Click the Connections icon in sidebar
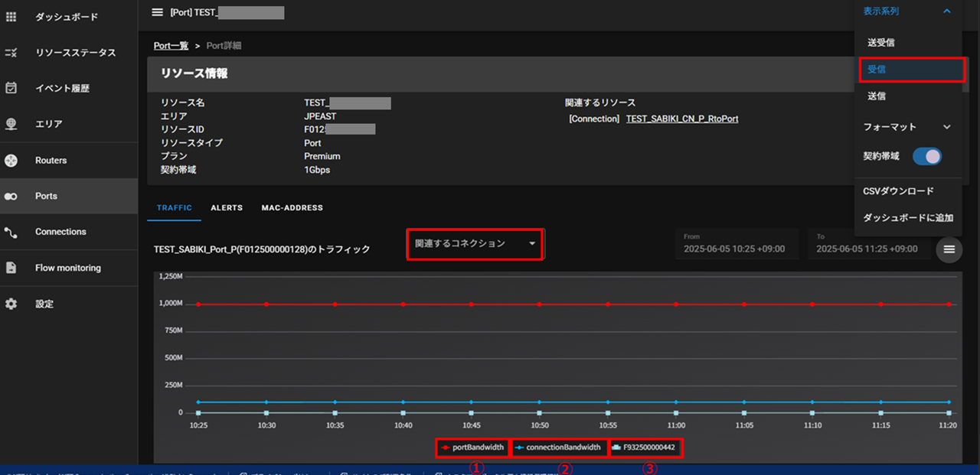 coord(11,232)
